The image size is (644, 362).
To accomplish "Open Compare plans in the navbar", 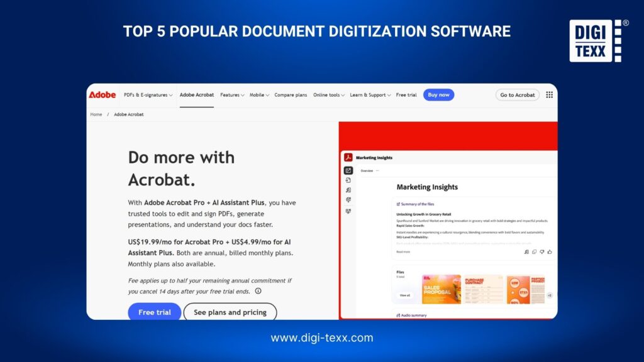I will (x=291, y=95).
